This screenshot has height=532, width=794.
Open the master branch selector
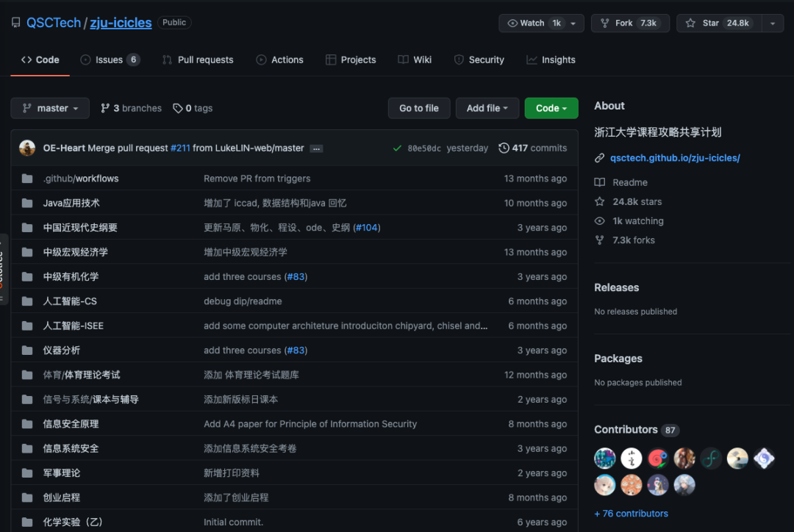click(50, 108)
